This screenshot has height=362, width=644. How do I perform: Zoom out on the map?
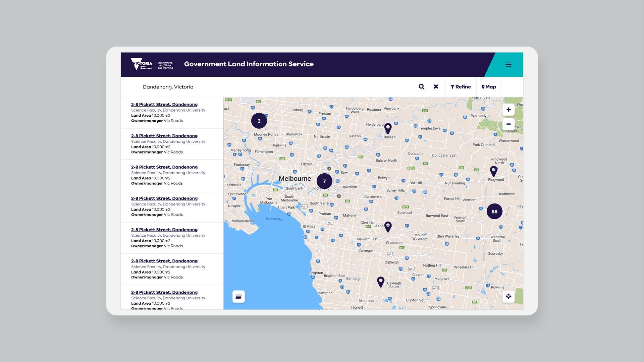(x=508, y=124)
